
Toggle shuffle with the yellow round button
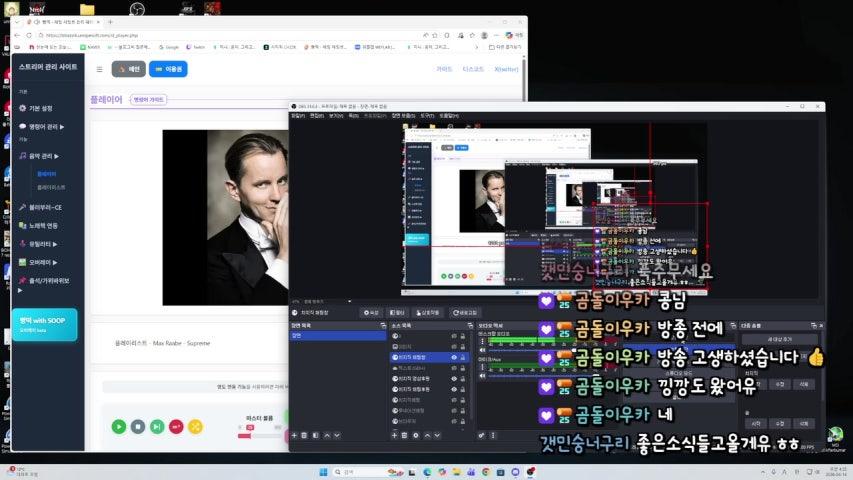[195, 427]
